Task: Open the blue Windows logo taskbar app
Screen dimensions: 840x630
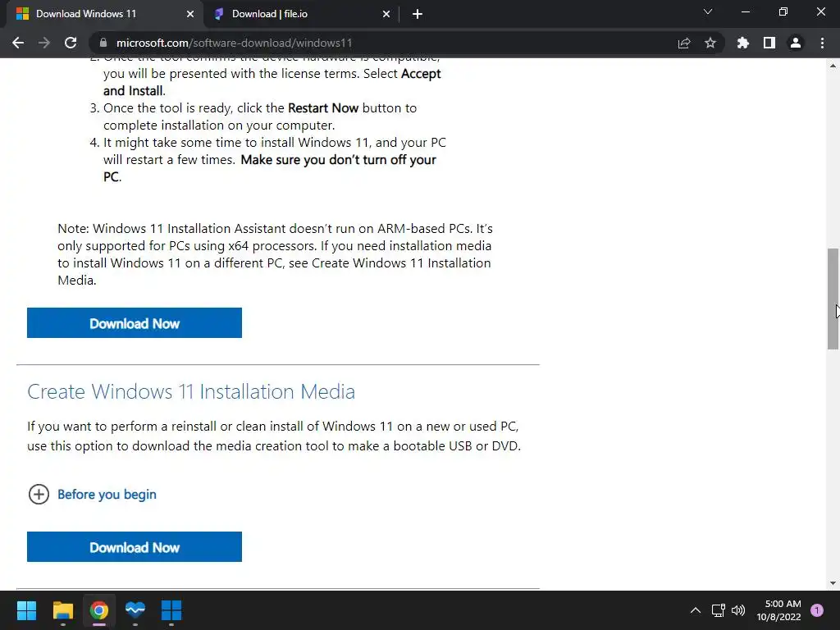Action: (x=171, y=610)
